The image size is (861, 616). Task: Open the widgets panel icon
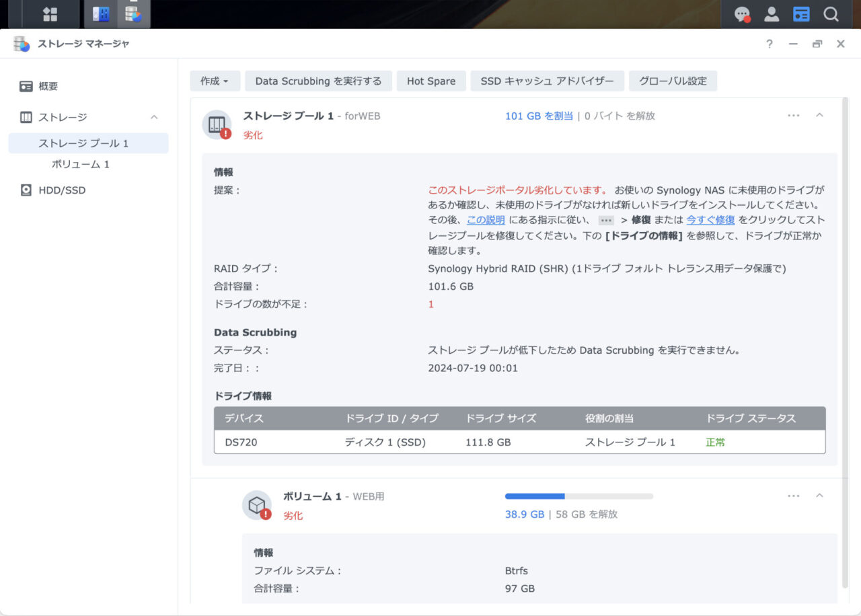801,14
